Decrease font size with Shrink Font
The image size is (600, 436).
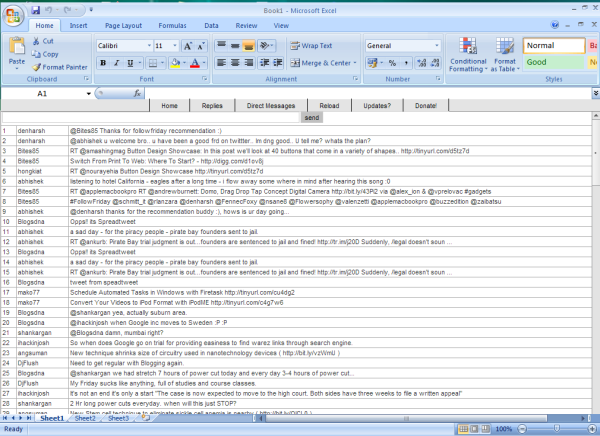(201, 46)
